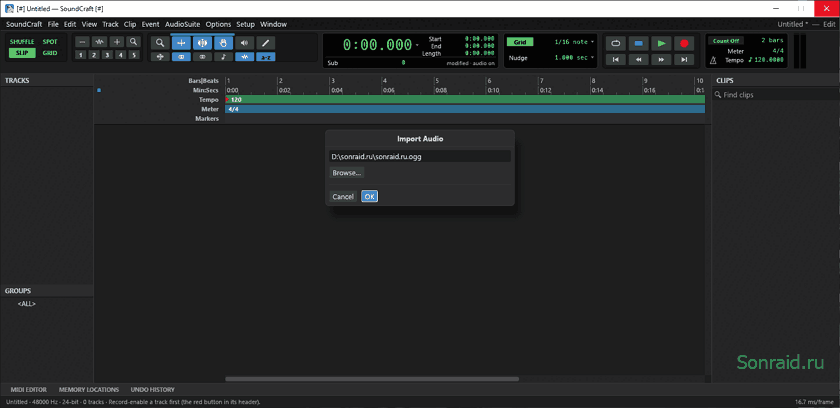Open the Options menu

(219, 24)
